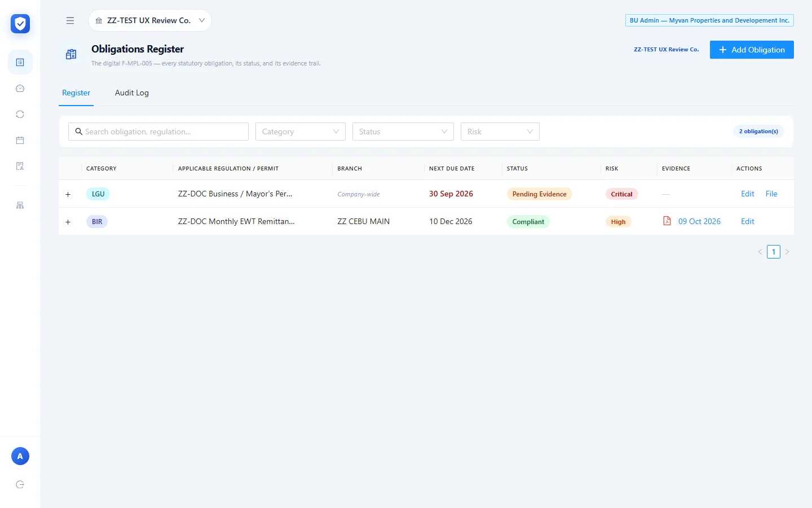Open the 09 Oct 2026 evidence link
The height and width of the screenshot is (508, 812).
coord(699,221)
